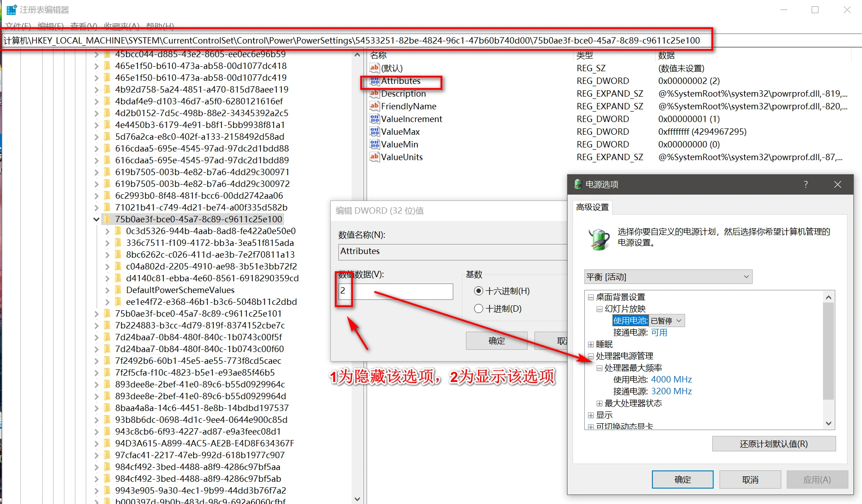Click folder icon of 8bc6262c-c026-411d-ae3b-7e2f70811a13
Viewport: 862px width, 504px height.
[x=118, y=254]
